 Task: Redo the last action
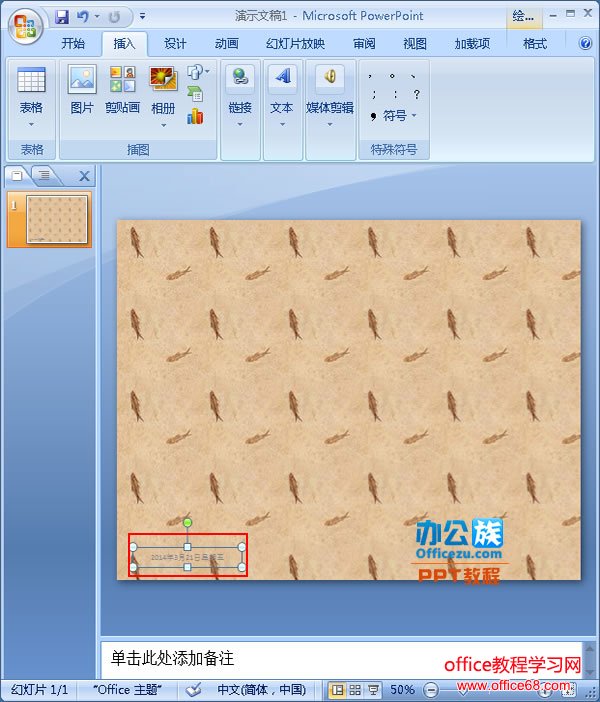(114, 17)
